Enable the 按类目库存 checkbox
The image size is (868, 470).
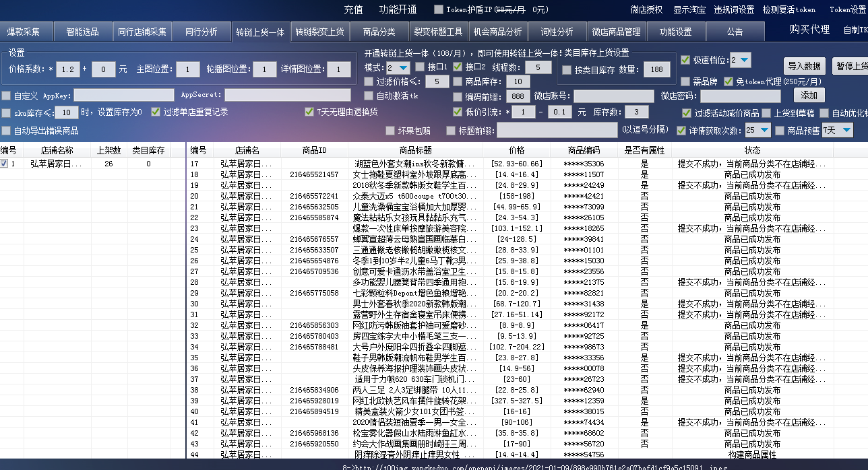coord(565,69)
